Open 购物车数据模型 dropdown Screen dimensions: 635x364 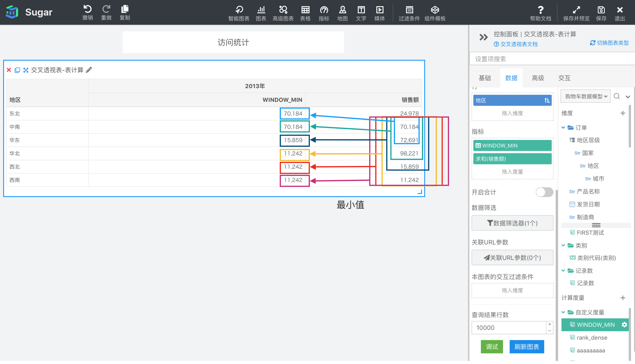click(585, 96)
